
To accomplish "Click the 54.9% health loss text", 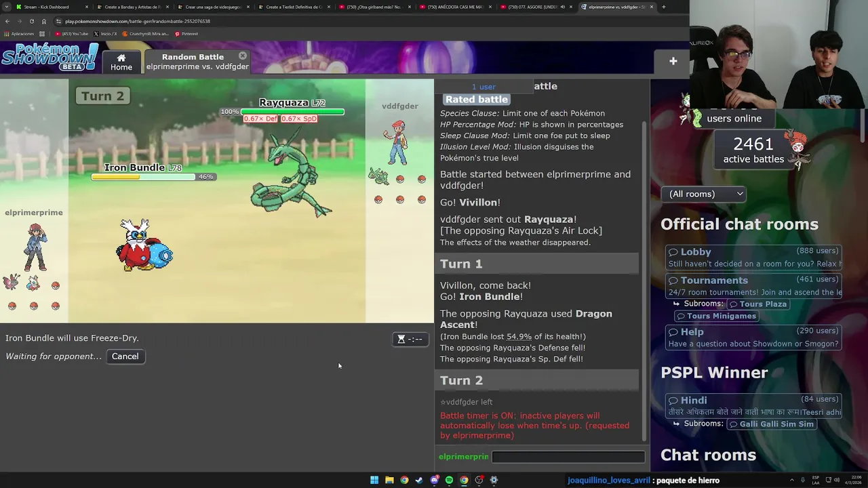I will pos(519,337).
